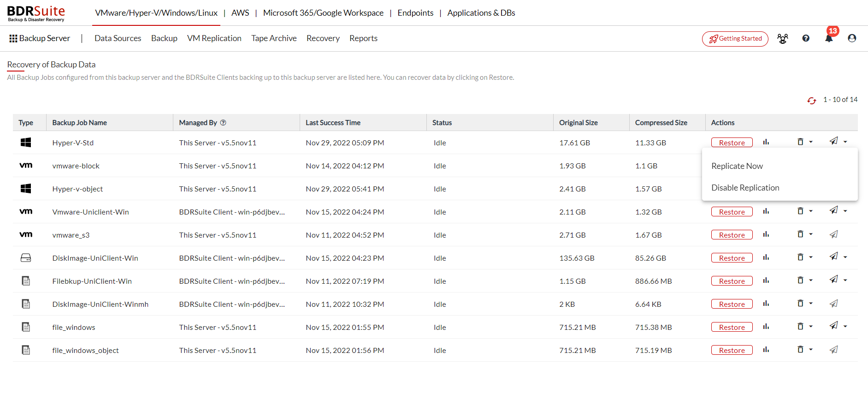Viewport: 868px width, 394px height.
Task: Click the Getting Started button
Action: coord(735,39)
